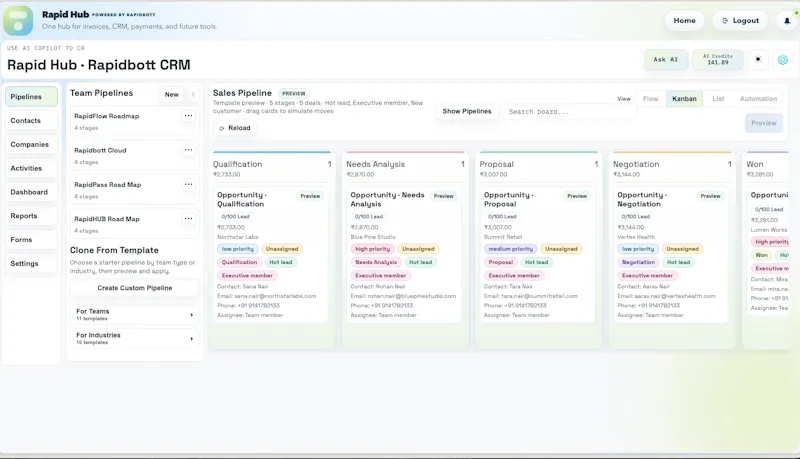This screenshot has width=800, height=459.
Task: Click Create Custom Pipeline button
Action: pyautogui.click(x=135, y=288)
